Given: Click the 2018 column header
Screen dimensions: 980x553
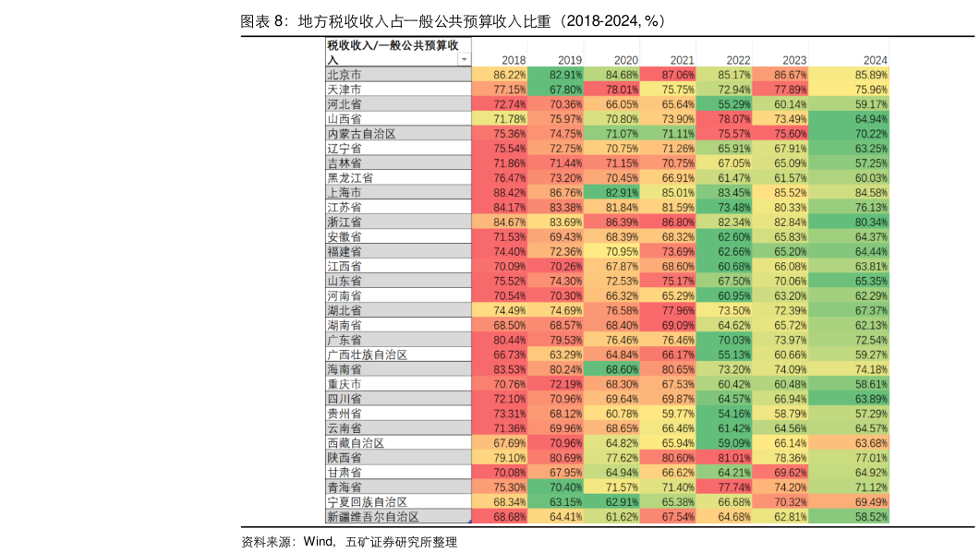Looking at the screenshot, I should click(514, 60).
